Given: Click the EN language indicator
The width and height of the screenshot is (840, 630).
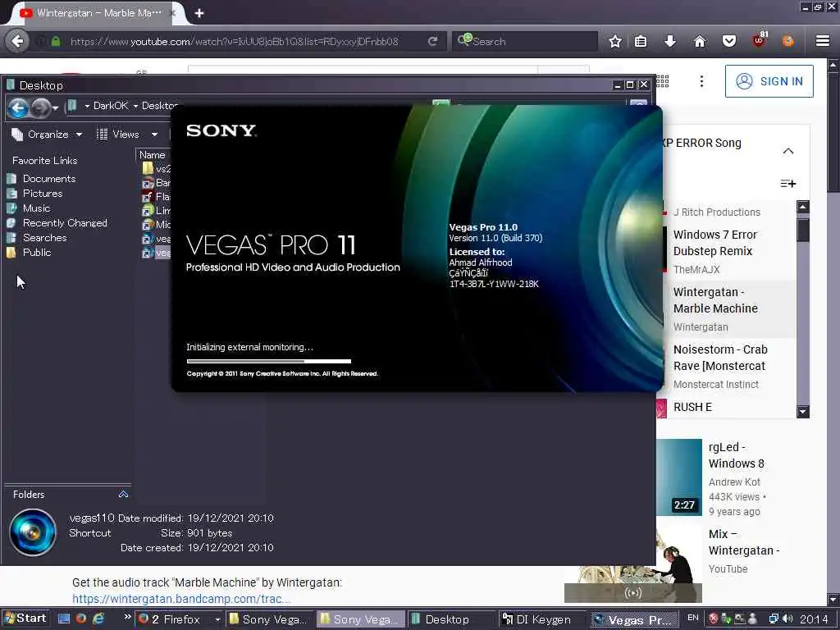Looking at the screenshot, I should (692, 619).
